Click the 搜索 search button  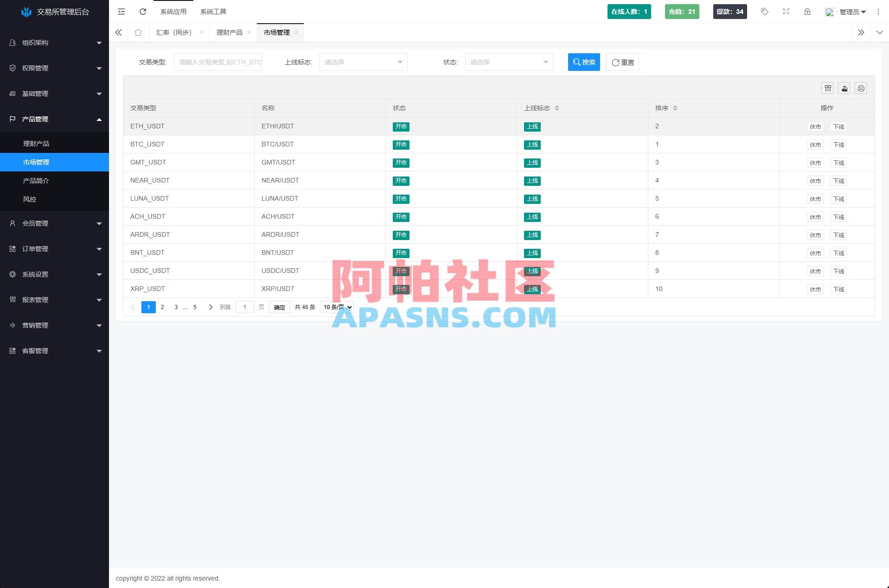click(583, 62)
